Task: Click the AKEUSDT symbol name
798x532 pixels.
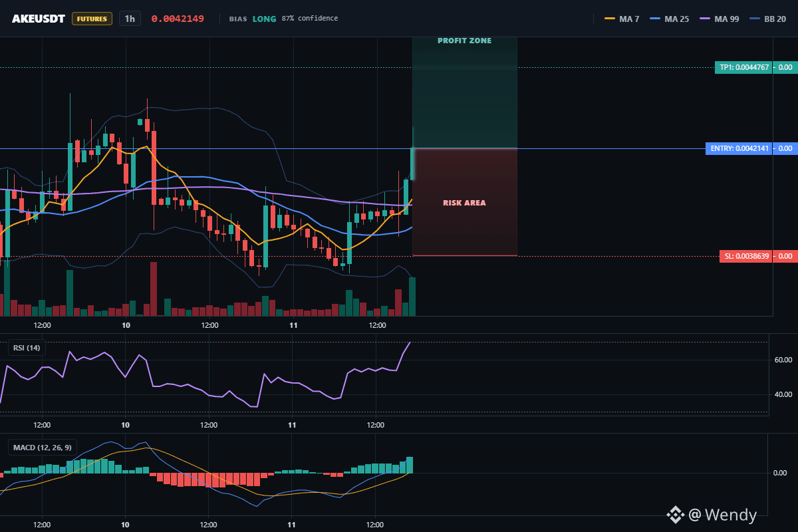Action: pyautogui.click(x=38, y=19)
